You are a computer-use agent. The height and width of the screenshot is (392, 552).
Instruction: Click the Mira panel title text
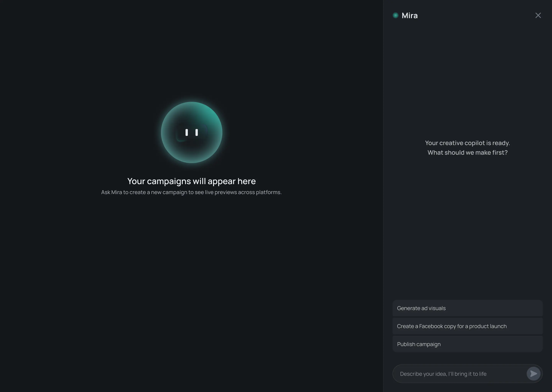point(410,15)
